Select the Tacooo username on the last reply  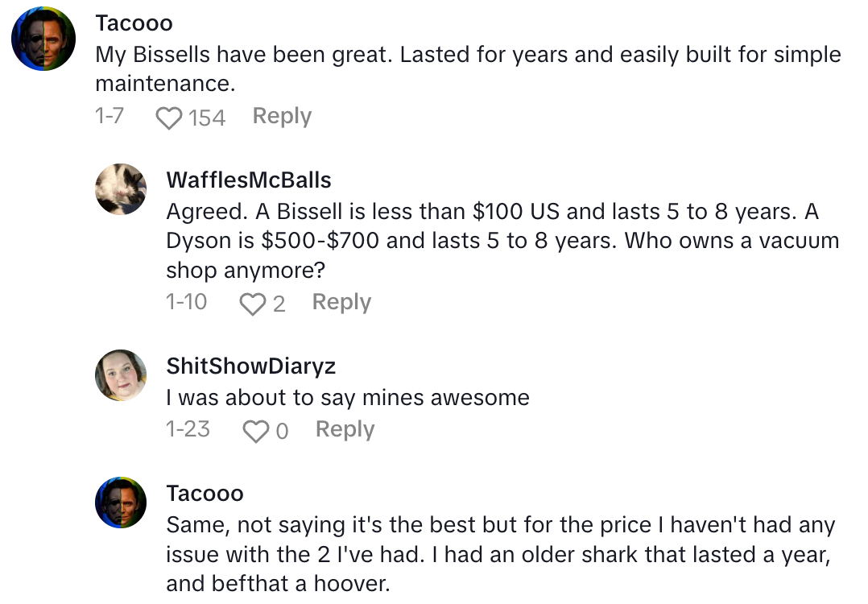(x=205, y=494)
